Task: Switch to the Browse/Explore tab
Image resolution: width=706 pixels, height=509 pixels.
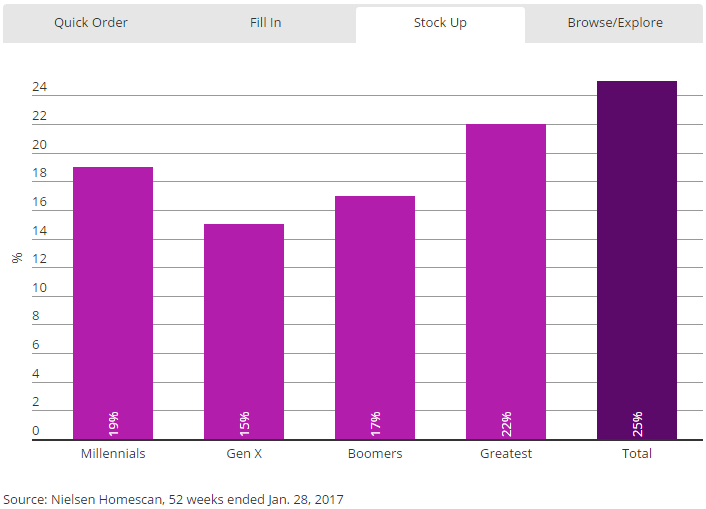Action: coord(614,22)
